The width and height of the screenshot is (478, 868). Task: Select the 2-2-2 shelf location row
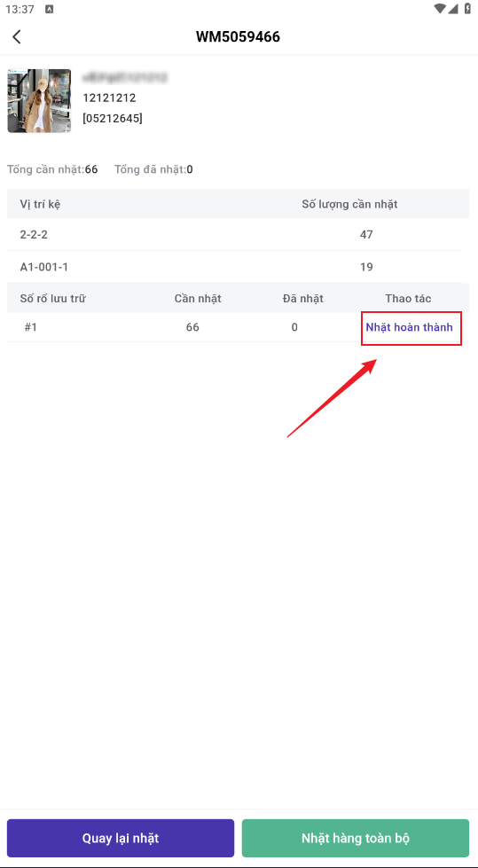click(234, 235)
